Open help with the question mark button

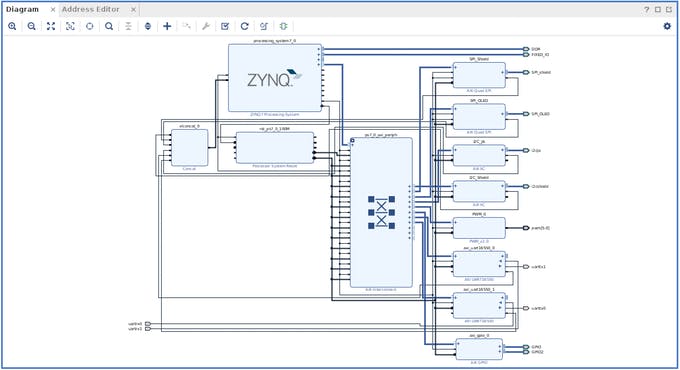pos(647,10)
